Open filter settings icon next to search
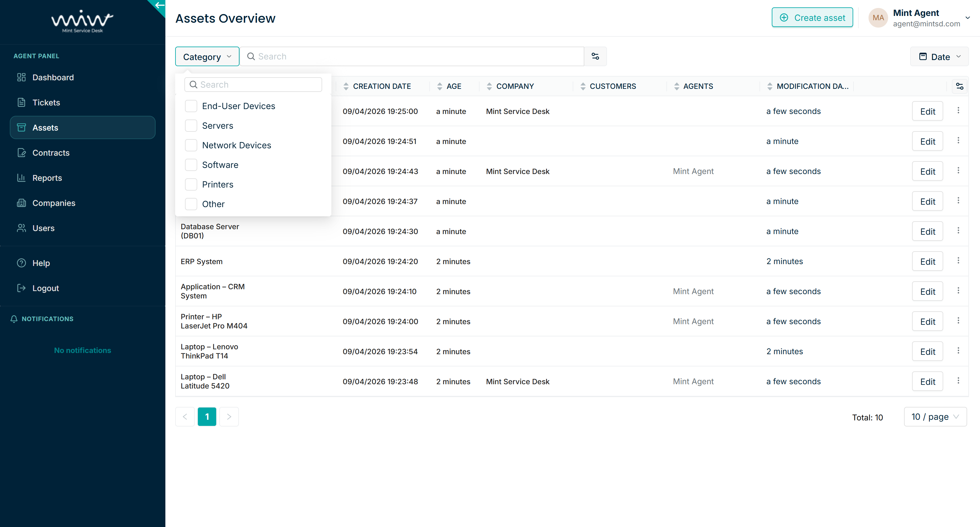This screenshot has height=527, width=980. click(595, 56)
